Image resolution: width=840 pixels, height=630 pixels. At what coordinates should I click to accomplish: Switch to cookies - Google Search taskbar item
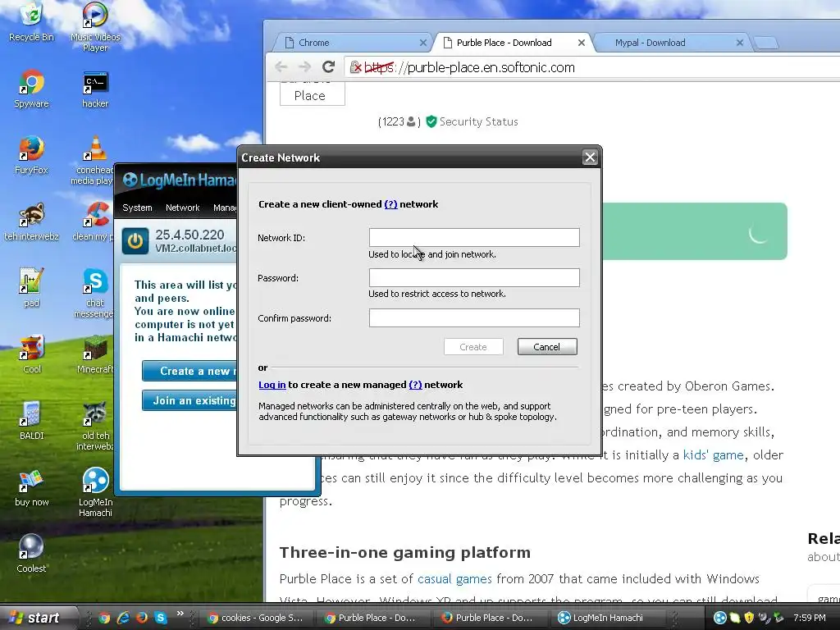[256, 618]
